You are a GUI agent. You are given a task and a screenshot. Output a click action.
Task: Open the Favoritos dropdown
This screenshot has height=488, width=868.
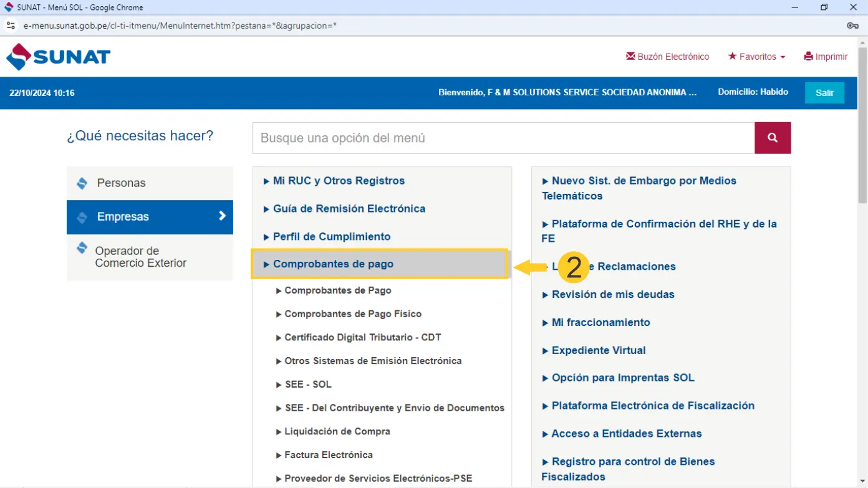(x=756, y=57)
